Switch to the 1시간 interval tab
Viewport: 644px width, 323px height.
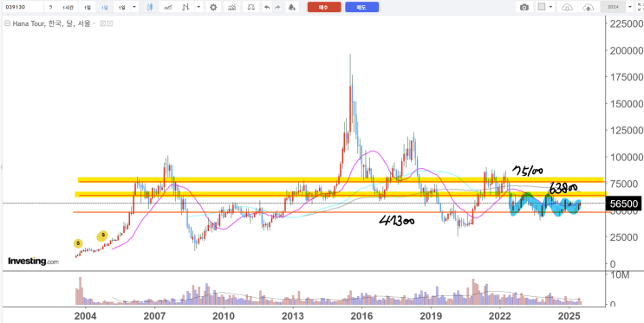[x=68, y=8]
